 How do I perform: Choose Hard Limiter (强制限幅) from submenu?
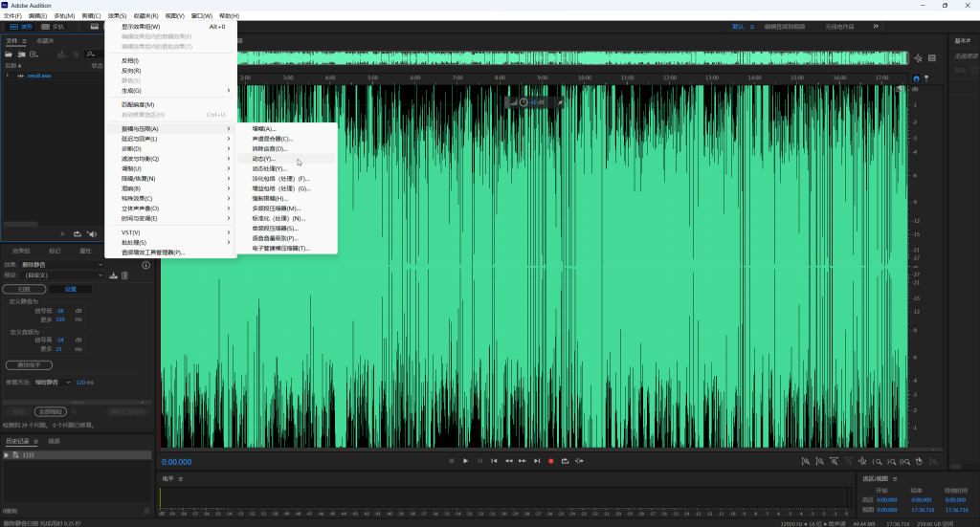tap(286, 199)
